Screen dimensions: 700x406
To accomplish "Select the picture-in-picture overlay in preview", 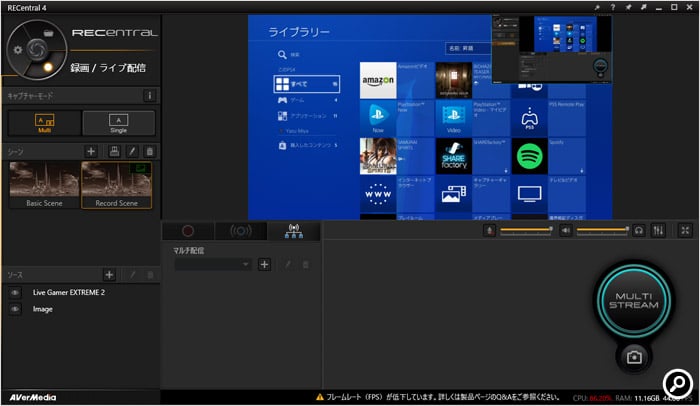I will 551,49.
